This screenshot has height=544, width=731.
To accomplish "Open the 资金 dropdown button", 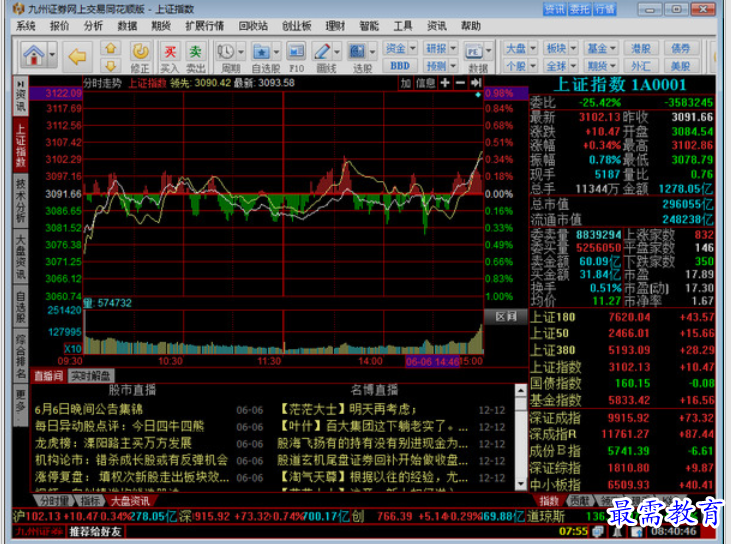I will (400, 48).
